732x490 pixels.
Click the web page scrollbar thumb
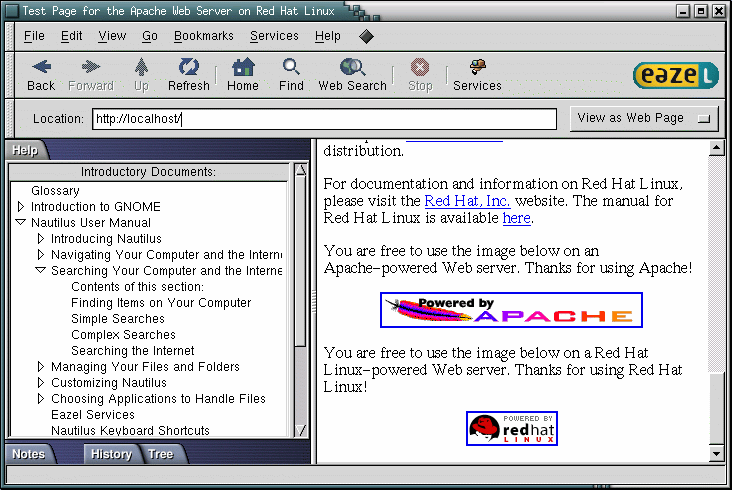click(x=717, y=409)
